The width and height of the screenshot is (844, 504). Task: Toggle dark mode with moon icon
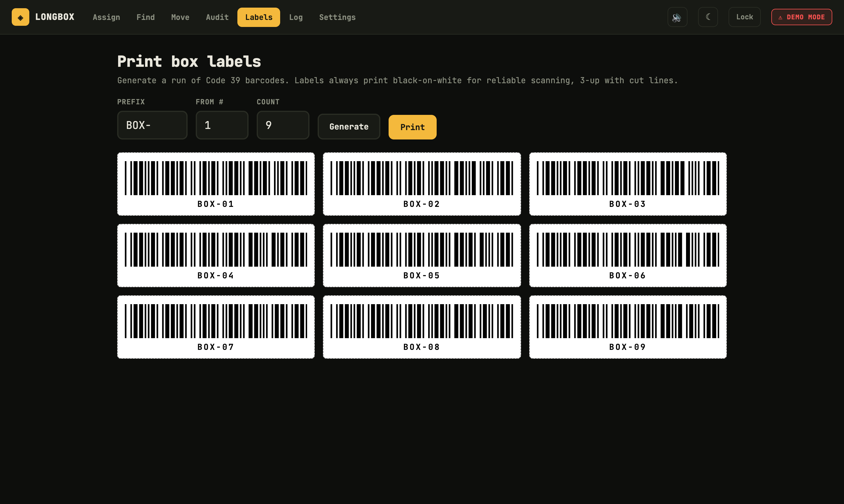708,17
